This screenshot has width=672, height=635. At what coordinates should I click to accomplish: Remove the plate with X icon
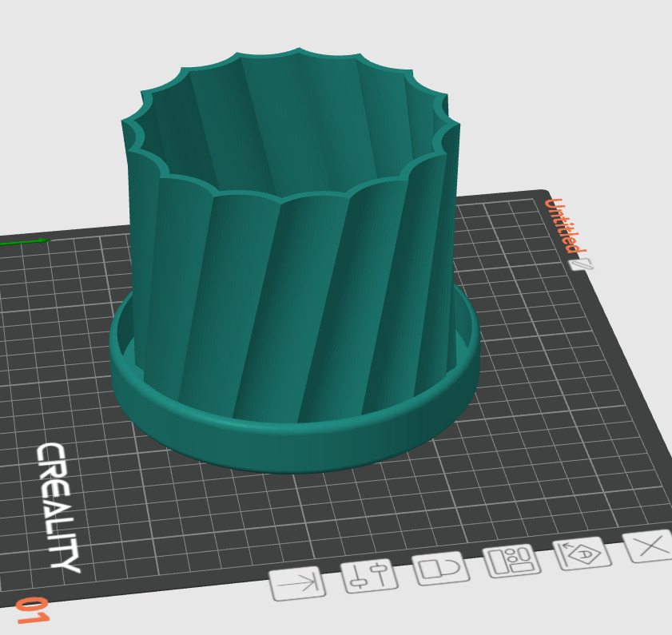[650, 546]
